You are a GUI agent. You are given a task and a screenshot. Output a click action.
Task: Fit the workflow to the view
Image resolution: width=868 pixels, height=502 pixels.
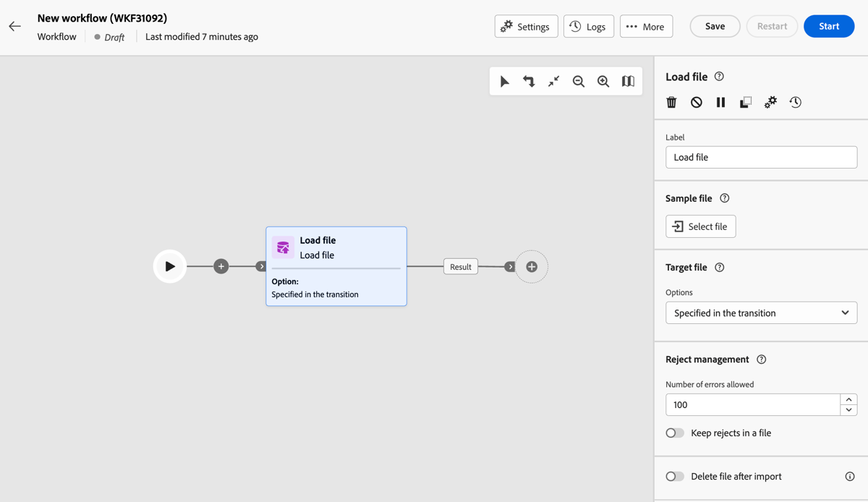coord(553,81)
